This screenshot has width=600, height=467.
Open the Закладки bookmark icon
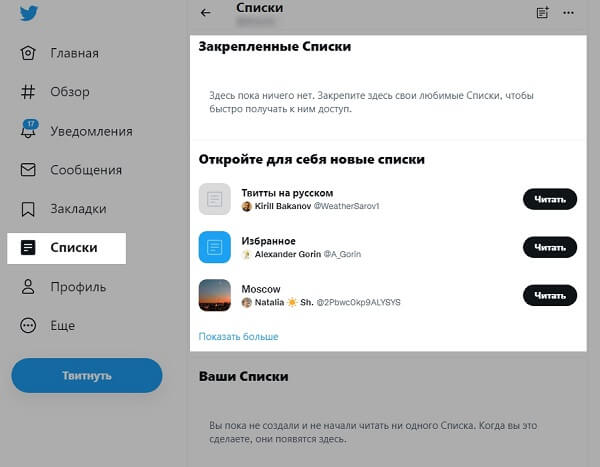click(x=28, y=209)
